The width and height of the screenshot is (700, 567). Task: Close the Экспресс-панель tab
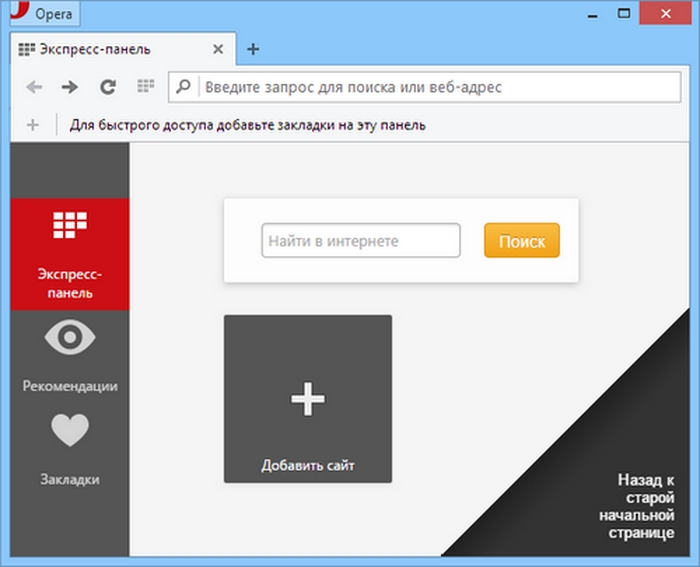point(218,49)
